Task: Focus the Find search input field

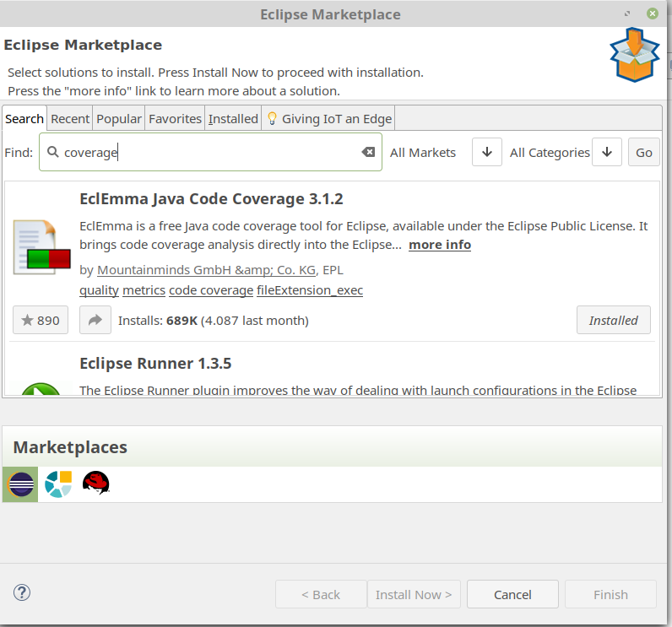Action: pos(210,152)
